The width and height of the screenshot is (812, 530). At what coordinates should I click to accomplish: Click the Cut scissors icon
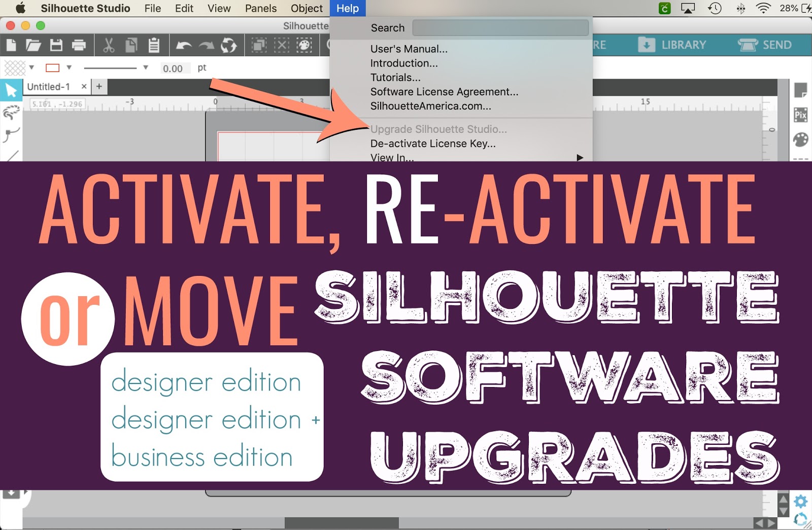[x=108, y=45]
